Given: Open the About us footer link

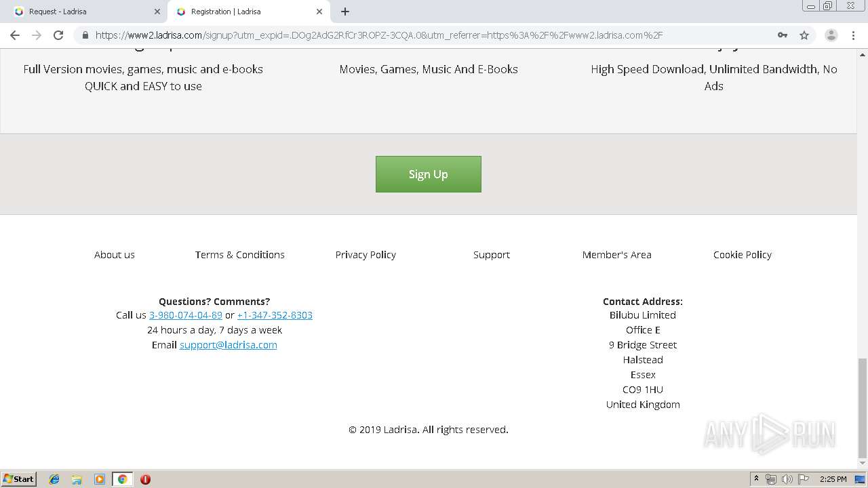Looking at the screenshot, I should (115, 255).
